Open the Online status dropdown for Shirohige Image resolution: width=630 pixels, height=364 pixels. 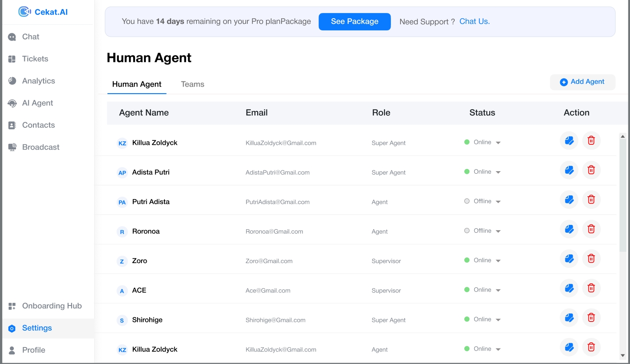point(498,320)
